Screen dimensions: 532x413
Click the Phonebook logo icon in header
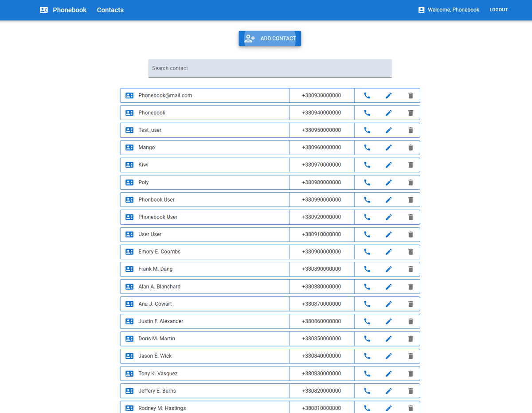(43, 10)
